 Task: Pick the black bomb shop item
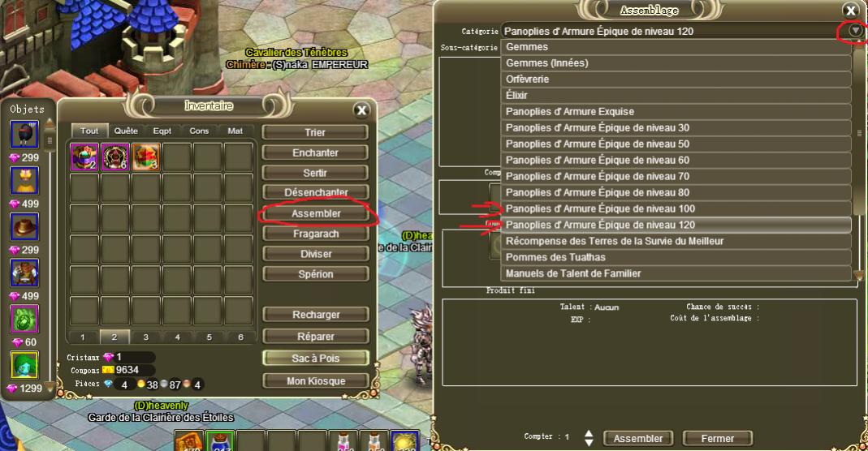coord(24,135)
